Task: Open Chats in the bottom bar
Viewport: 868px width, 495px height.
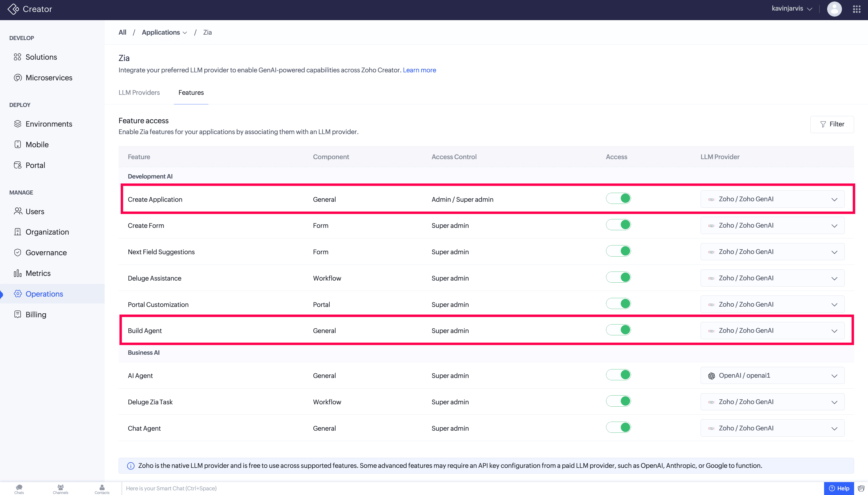Action: pyautogui.click(x=19, y=489)
